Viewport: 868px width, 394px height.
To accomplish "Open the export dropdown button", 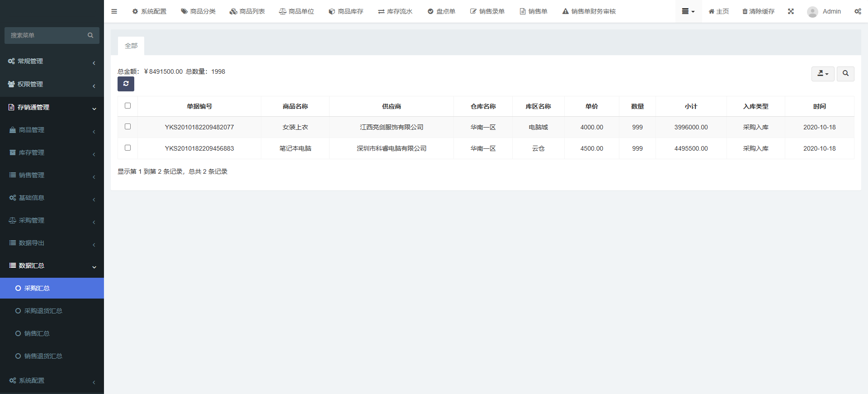I will pos(822,73).
